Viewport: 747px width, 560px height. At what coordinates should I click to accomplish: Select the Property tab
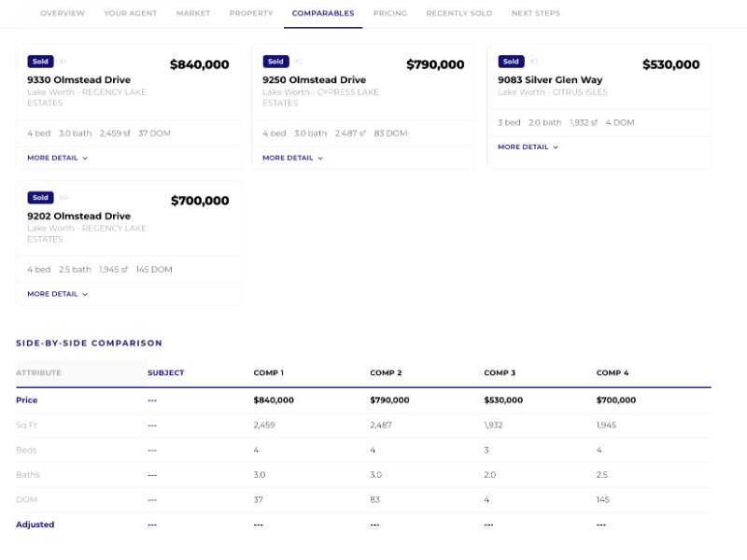coord(250,13)
